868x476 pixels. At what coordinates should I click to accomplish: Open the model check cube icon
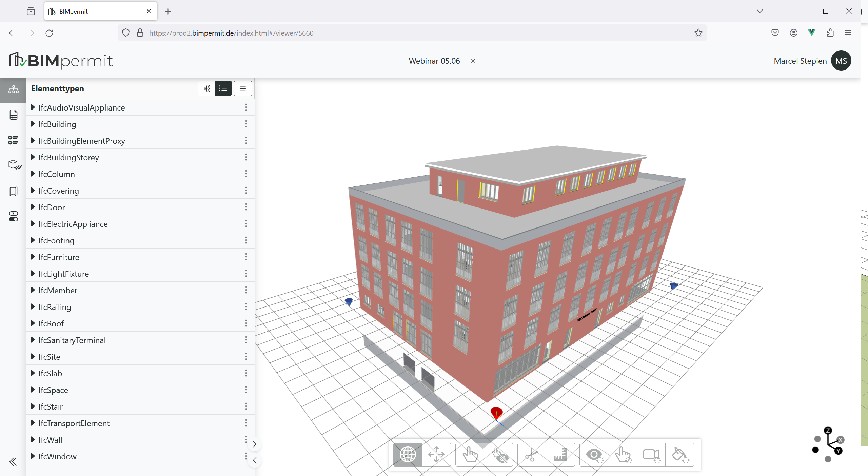(x=14, y=165)
